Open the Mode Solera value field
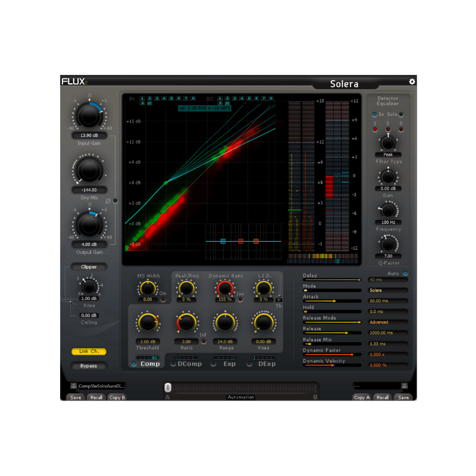 388,290
